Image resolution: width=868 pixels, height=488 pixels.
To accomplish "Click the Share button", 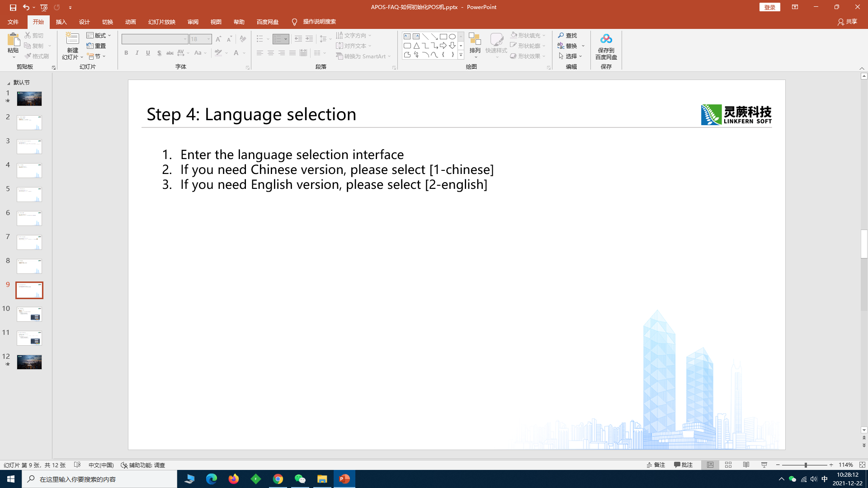I will coord(847,22).
